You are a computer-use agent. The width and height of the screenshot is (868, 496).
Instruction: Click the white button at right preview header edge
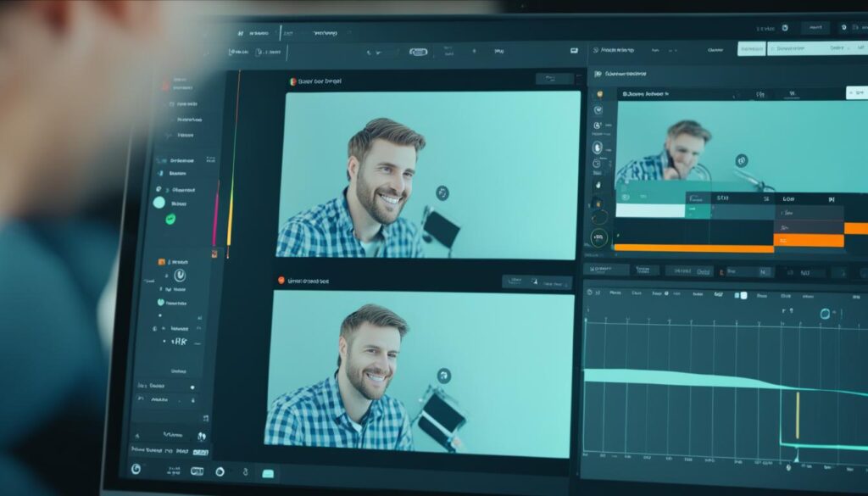[857, 93]
